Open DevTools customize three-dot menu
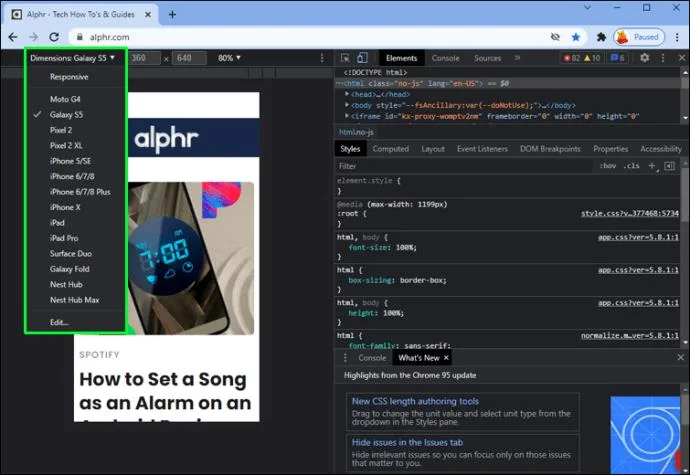This screenshot has height=475, width=690. 663,58
